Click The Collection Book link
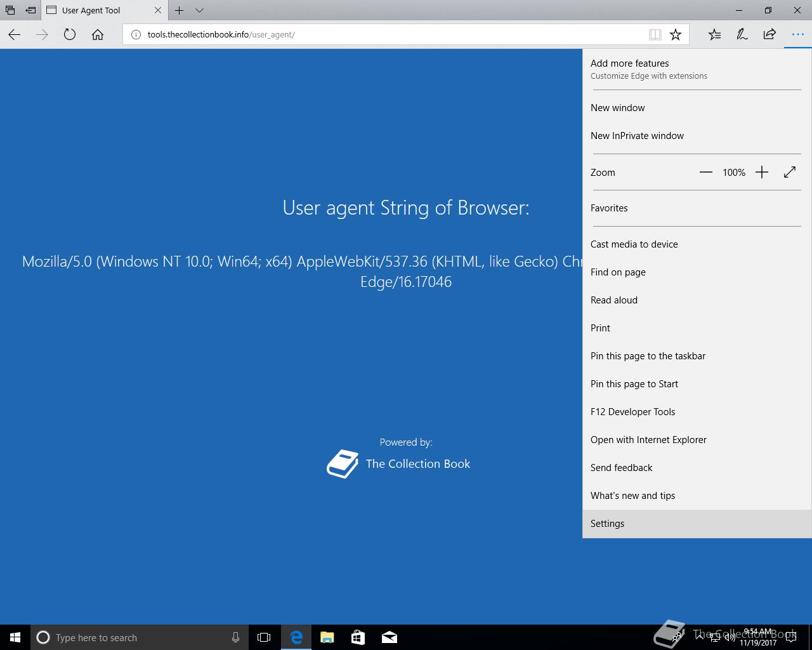Viewport: 812px width, 650px height. click(x=418, y=464)
